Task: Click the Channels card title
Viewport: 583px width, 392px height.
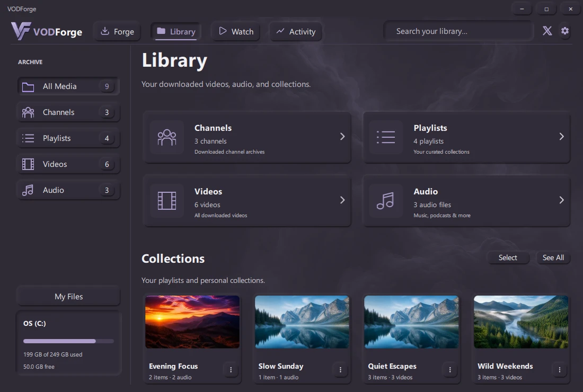Action: click(x=213, y=128)
